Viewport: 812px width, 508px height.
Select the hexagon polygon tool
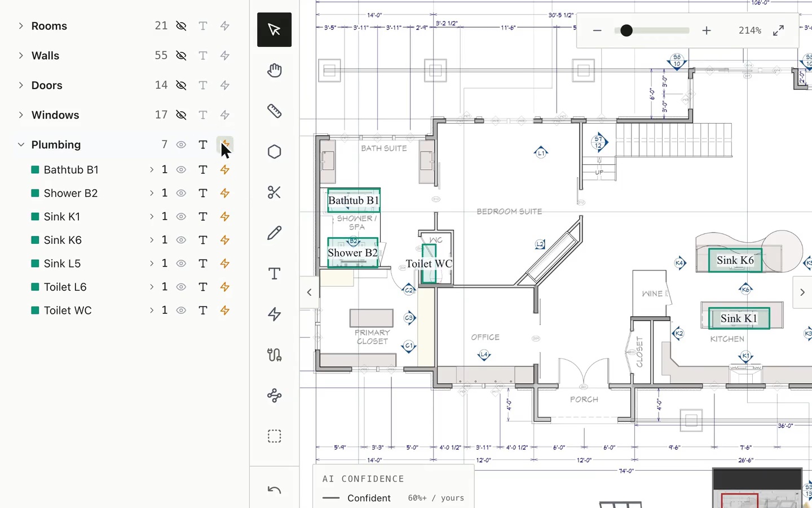pyautogui.click(x=274, y=152)
